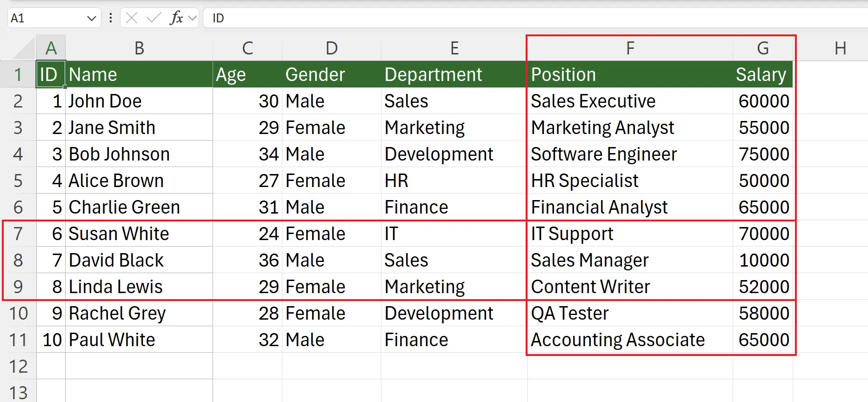868x402 pixels.
Task: Click the Department header cell
Action: point(454,74)
